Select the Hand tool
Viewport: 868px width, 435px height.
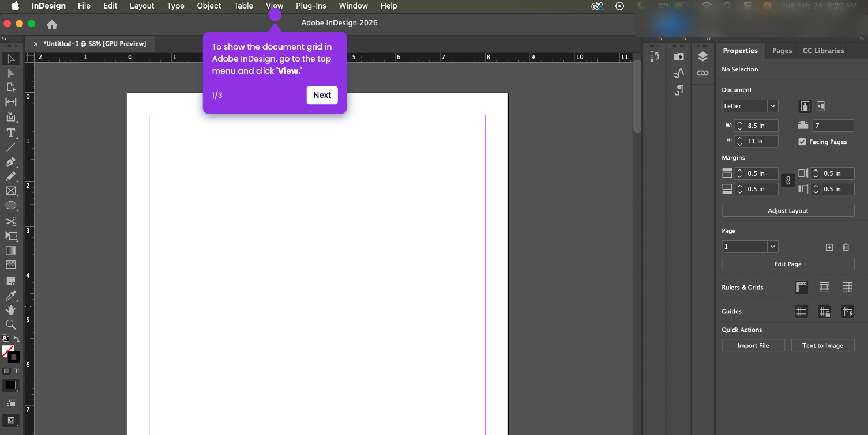click(x=11, y=310)
